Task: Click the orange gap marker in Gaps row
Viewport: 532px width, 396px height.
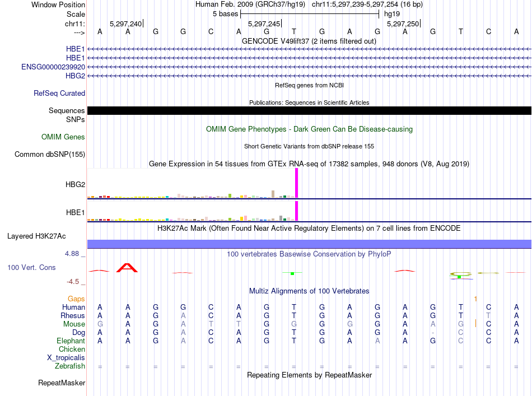Action: [475, 299]
